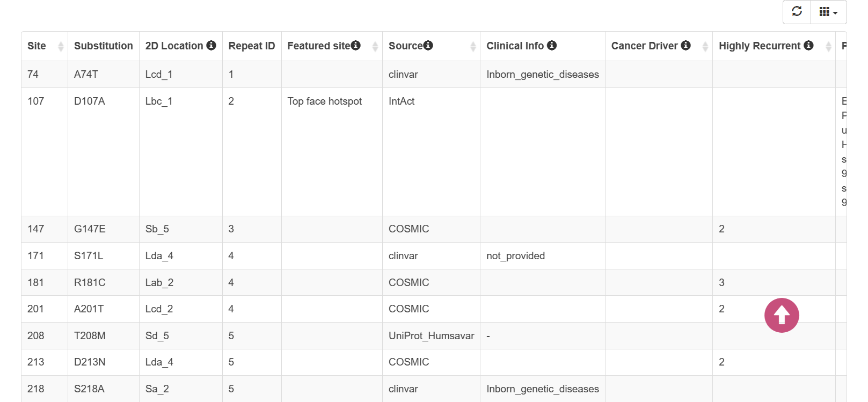Click the info icon beside 2D Location

[211, 46]
